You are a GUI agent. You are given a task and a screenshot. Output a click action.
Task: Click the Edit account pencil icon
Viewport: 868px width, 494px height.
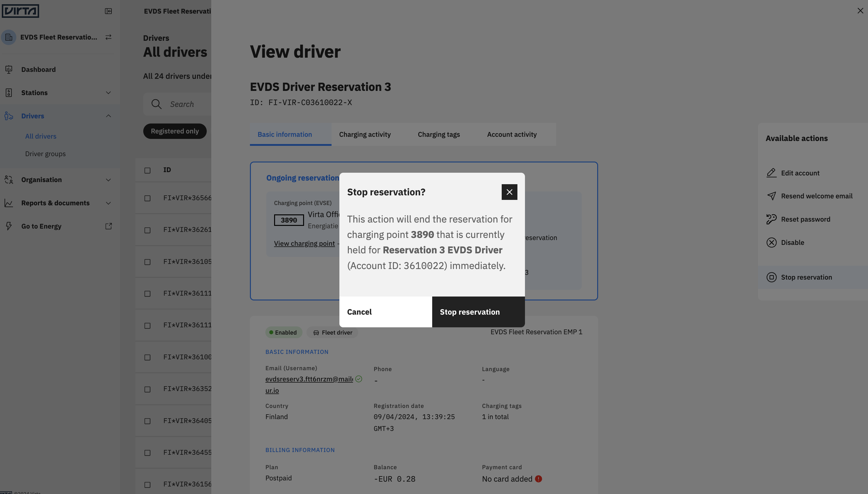pyautogui.click(x=772, y=173)
